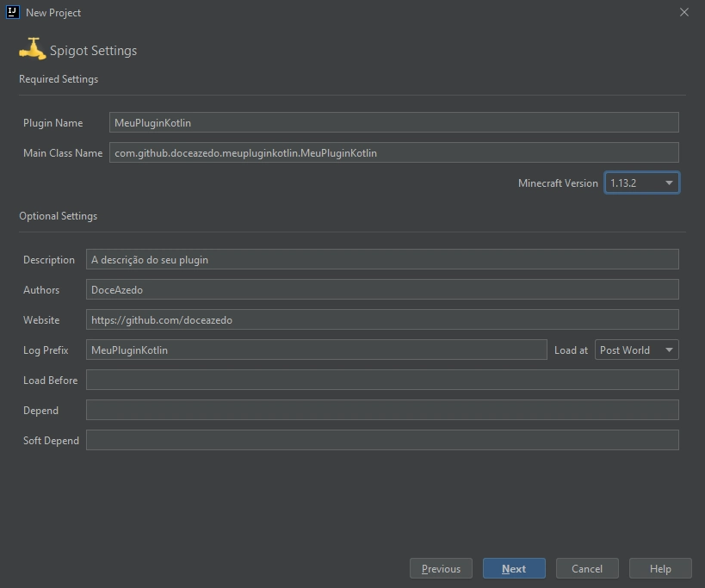Focus the Log Prefix input box
The image size is (705, 588).
316,350
